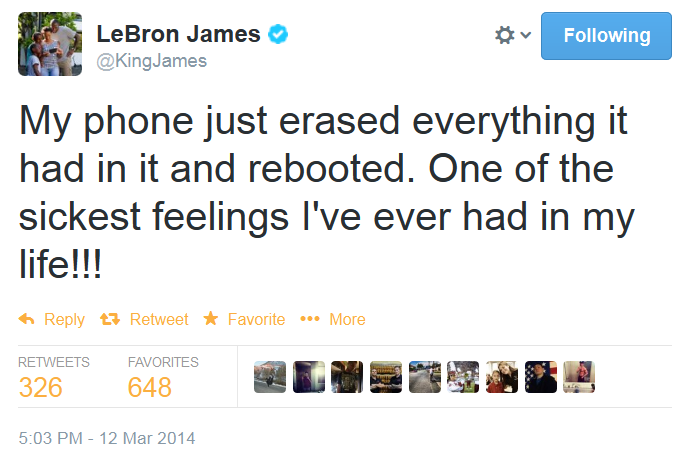Open the gear settings dropdown

point(511,36)
